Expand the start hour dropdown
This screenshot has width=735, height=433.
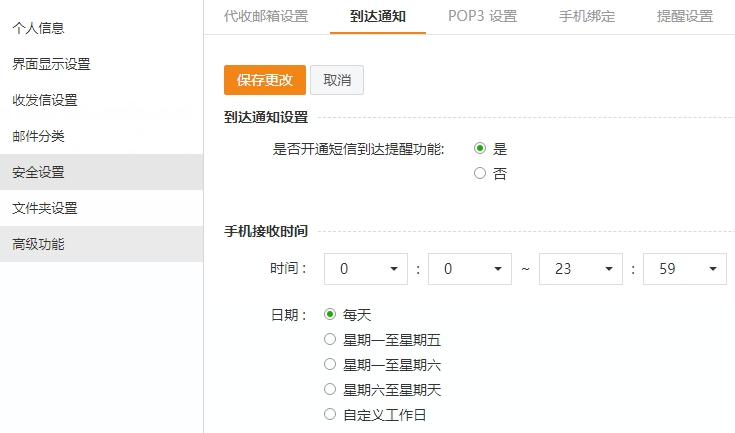point(368,269)
